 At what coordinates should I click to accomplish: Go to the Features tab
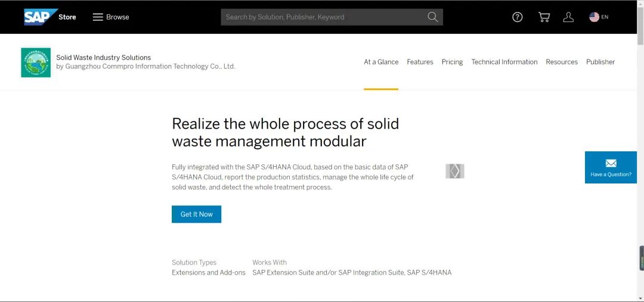click(x=420, y=62)
